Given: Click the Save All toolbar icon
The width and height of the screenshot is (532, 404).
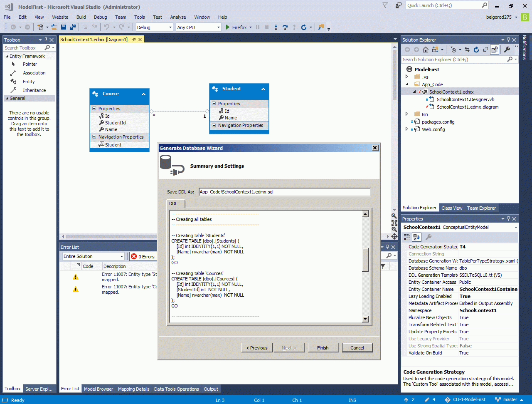Looking at the screenshot, I should [x=73, y=27].
